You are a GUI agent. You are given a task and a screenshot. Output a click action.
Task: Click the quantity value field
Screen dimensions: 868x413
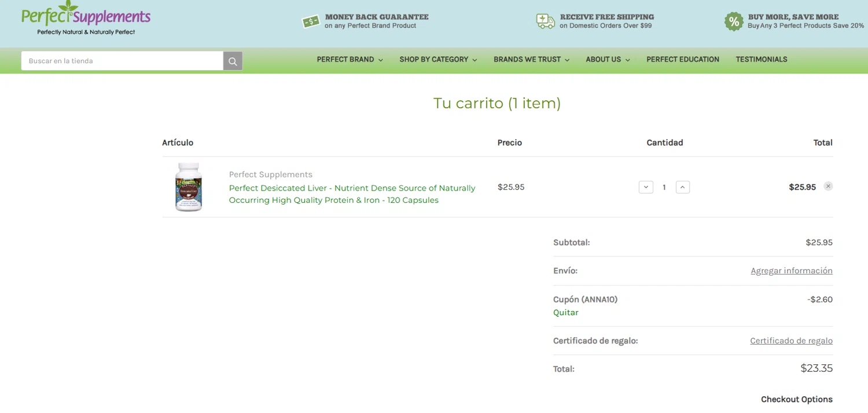[x=664, y=187]
